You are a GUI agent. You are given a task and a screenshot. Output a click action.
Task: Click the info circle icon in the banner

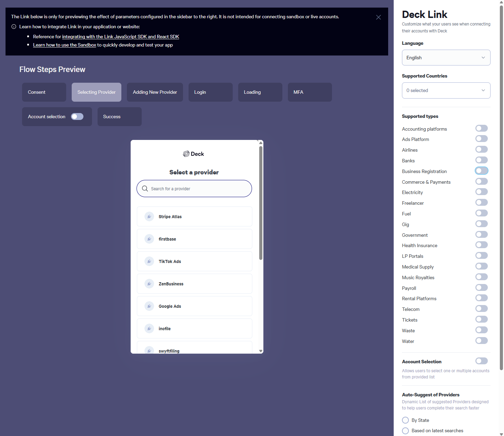click(x=14, y=27)
